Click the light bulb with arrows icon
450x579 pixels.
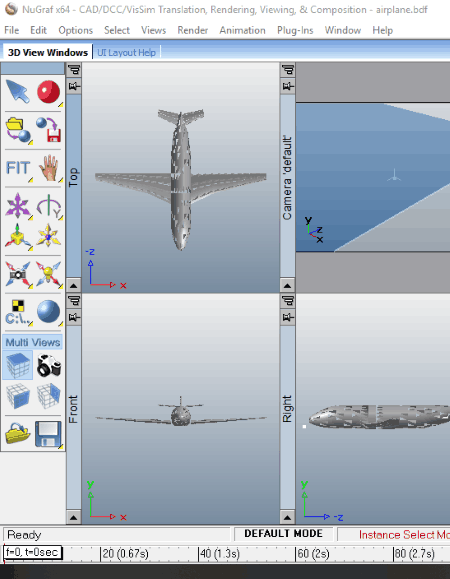click(48, 274)
